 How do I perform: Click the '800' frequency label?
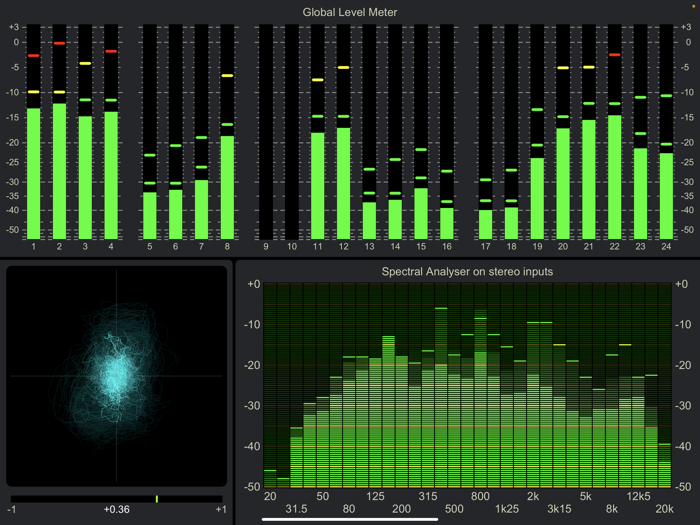pyautogui.click(x=480, y=496)
